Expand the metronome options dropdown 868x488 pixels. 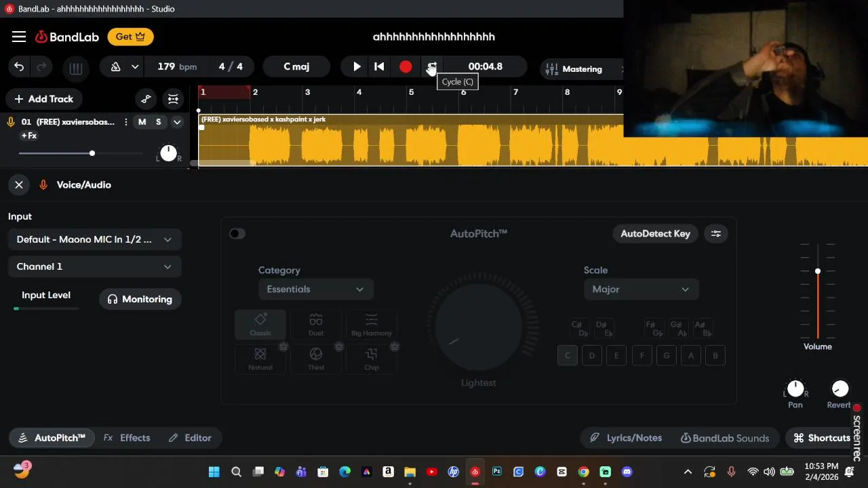(x=135, y=66)
